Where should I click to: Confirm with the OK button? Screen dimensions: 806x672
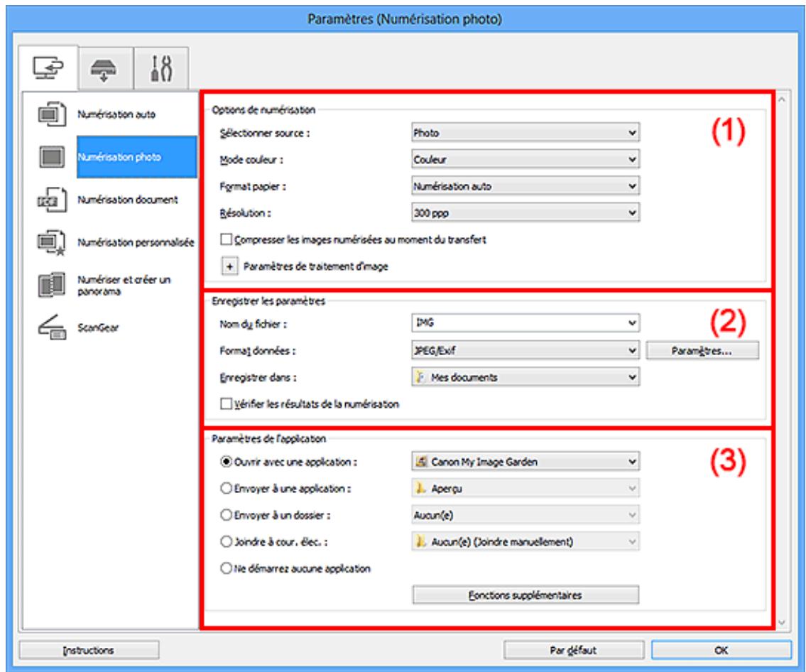click(x=721, y=651)
